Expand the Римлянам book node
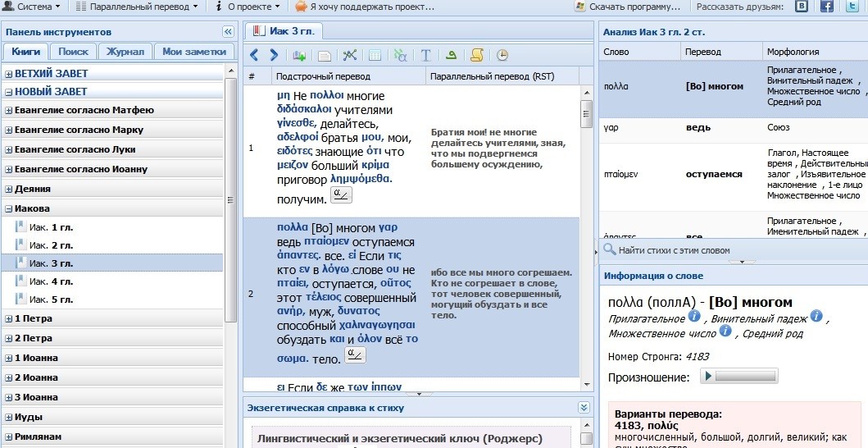 [9, 437]
